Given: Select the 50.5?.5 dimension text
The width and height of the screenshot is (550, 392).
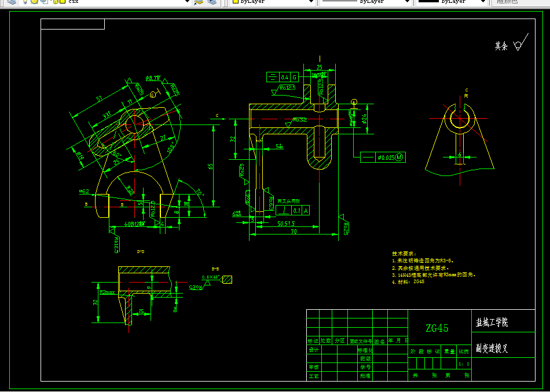Looking at the screenshot, I should 286,224.
